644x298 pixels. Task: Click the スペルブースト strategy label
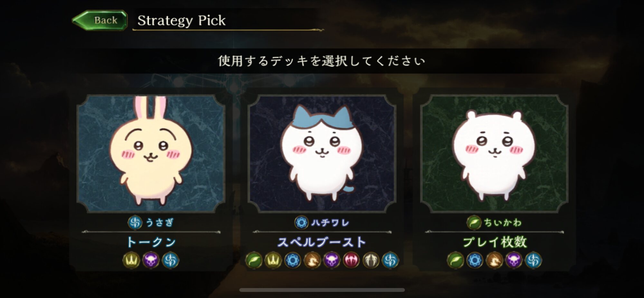click(322, 242)
